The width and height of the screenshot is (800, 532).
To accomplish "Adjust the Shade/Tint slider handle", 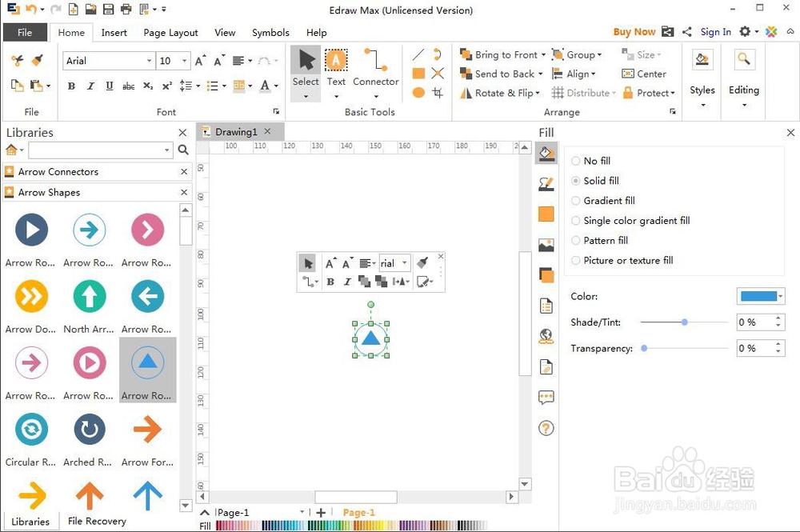I will click(x=685, y=322).
